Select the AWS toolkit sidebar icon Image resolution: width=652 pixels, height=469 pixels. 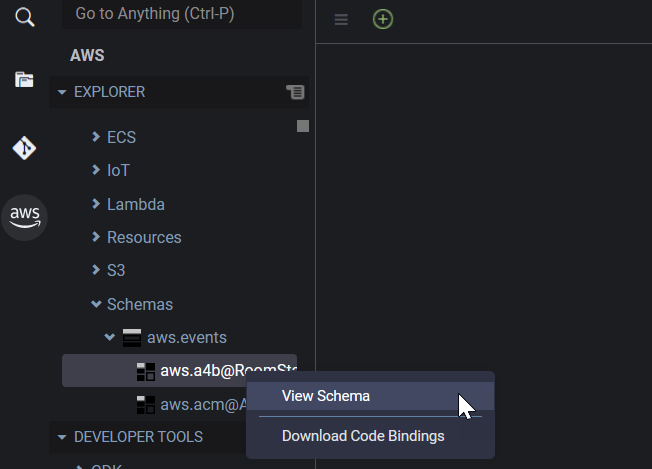pyautogui.click(x=24, y=216)
